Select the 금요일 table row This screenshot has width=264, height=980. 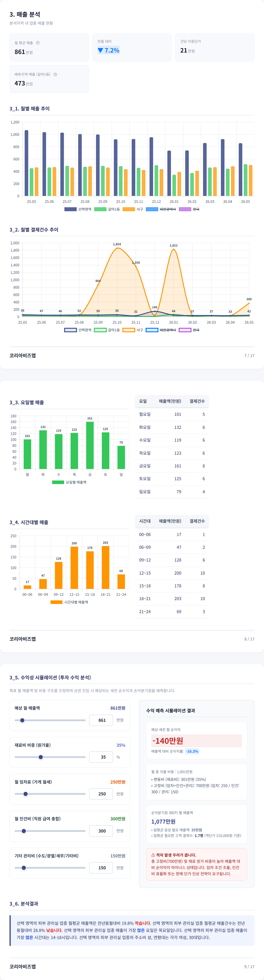tap(172, 466)
